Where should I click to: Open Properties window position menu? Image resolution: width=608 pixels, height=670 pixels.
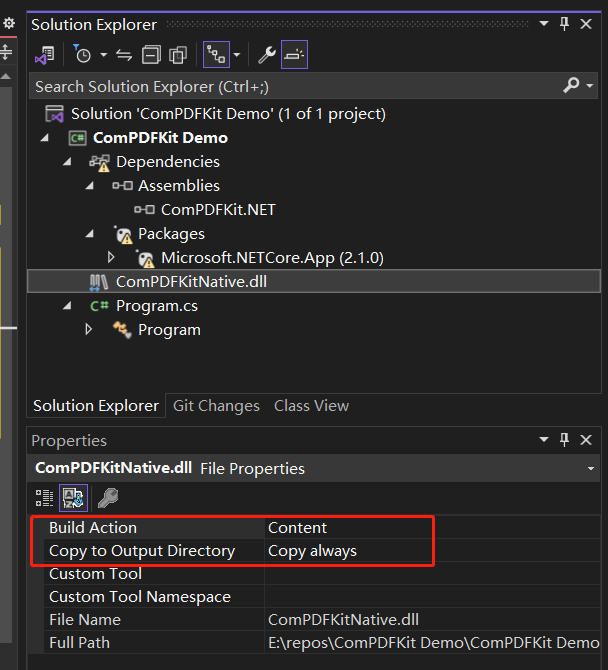pos(543,439)
